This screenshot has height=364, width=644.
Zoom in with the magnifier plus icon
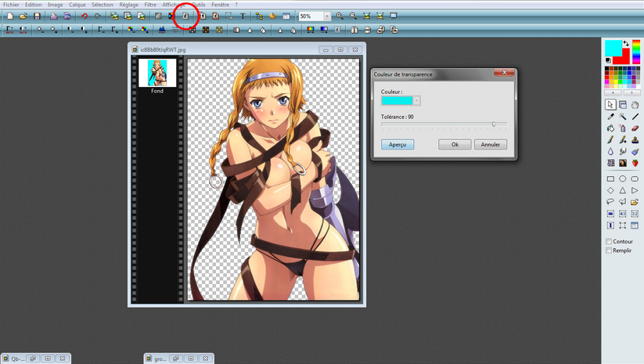coord(340,16)
